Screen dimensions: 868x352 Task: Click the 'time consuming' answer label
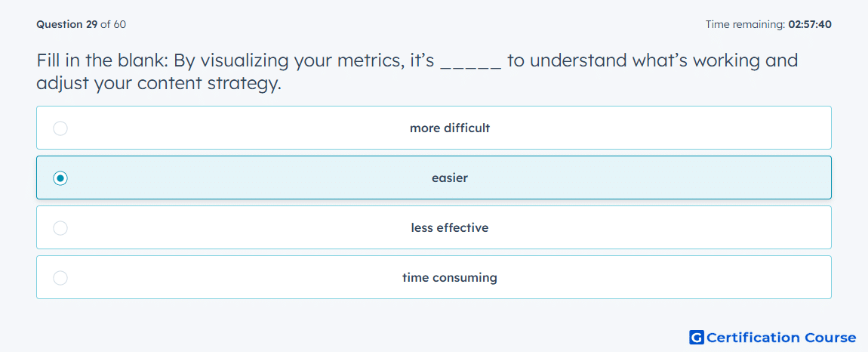pyautogui.click(x=450, y=278)
